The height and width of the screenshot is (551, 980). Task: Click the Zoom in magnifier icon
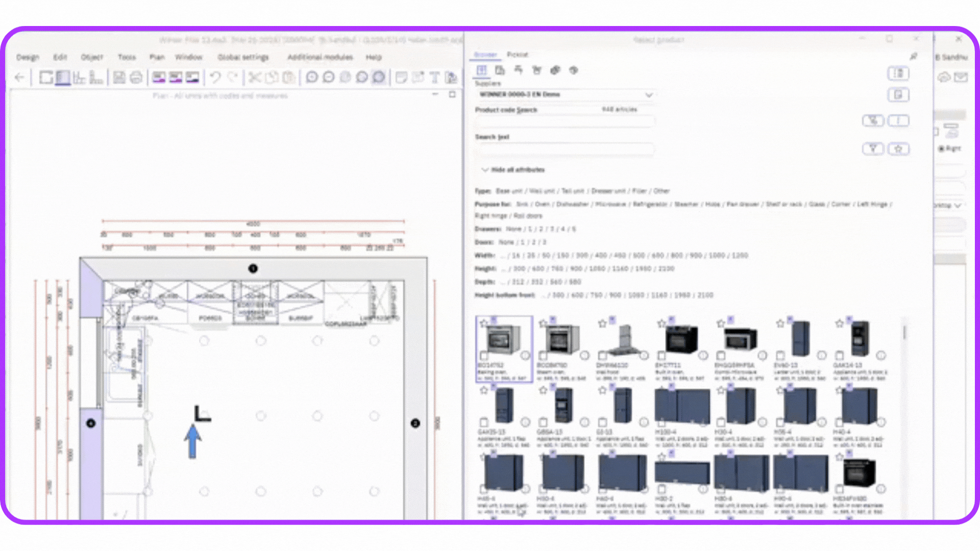point(312,78)
